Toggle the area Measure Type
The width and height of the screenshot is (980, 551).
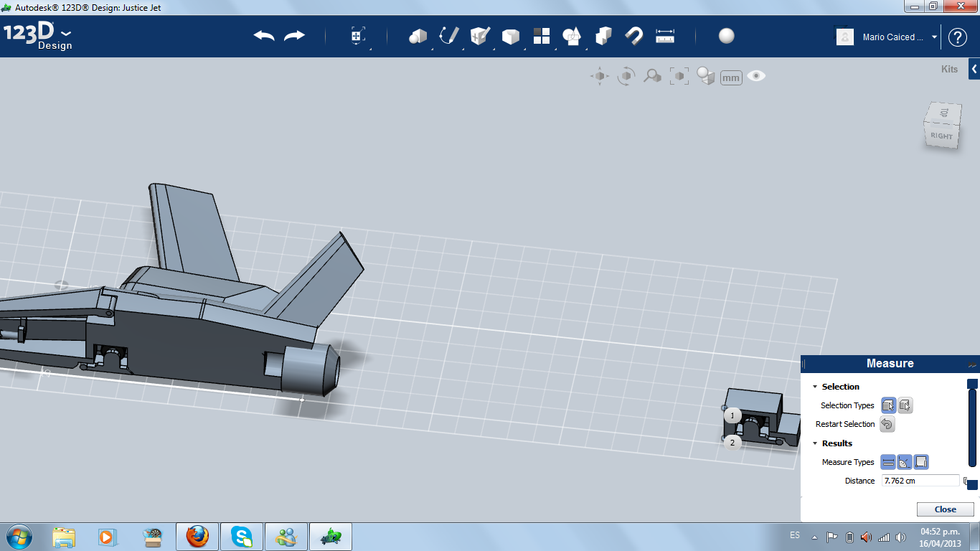(x=921, y=462)
